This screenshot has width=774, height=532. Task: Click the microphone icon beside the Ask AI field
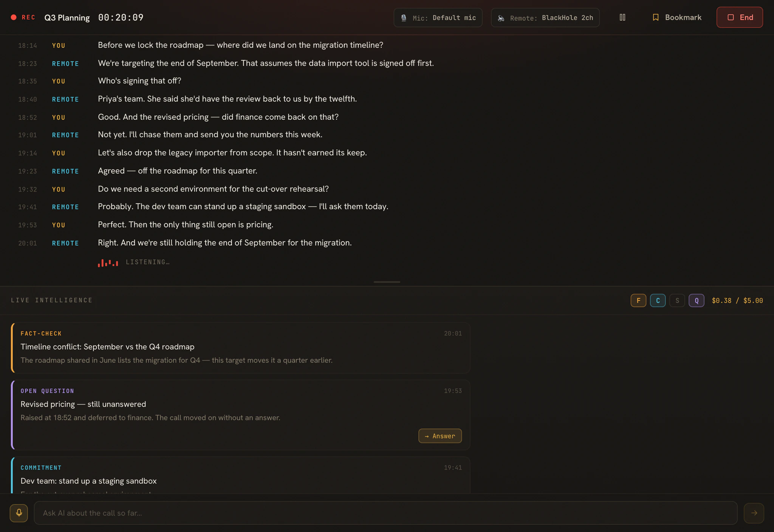pos(19,513)
